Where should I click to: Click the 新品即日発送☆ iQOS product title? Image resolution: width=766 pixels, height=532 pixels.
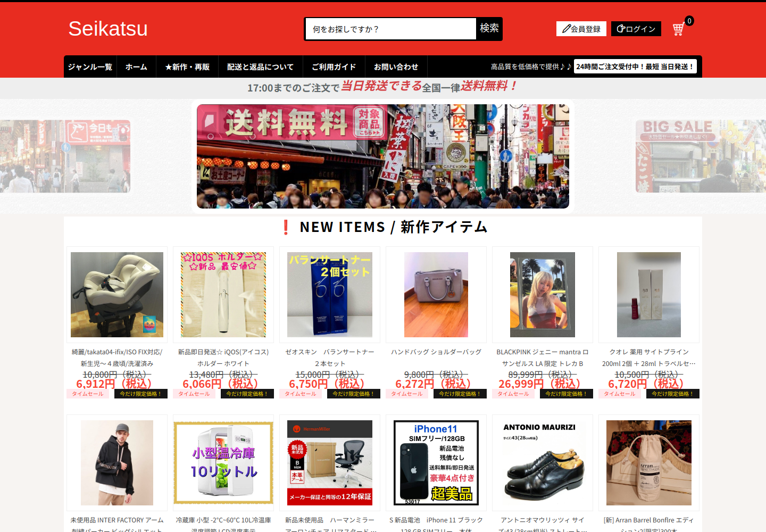(223, 358)
